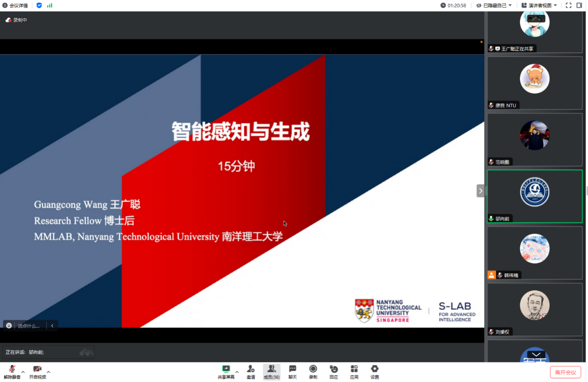Open the Reactions (回应) icon
The height and width of the screenshot is (382, 588).
pos(334,371)
